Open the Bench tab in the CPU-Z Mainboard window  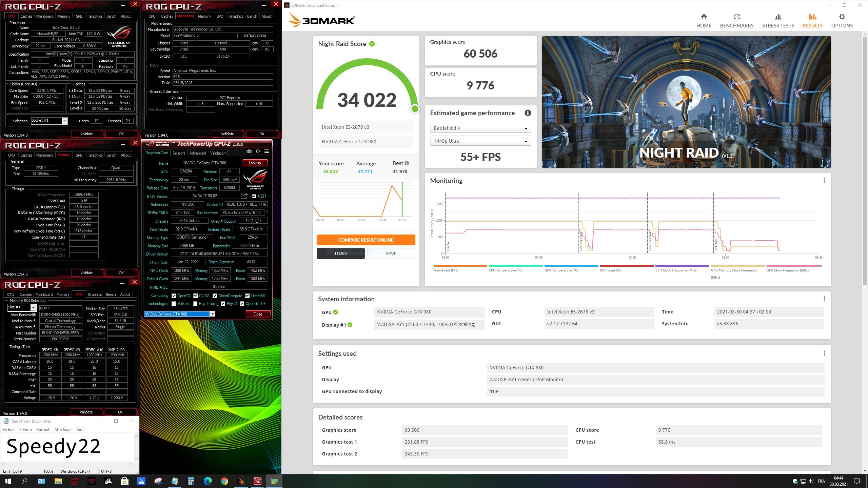[252, 16]
